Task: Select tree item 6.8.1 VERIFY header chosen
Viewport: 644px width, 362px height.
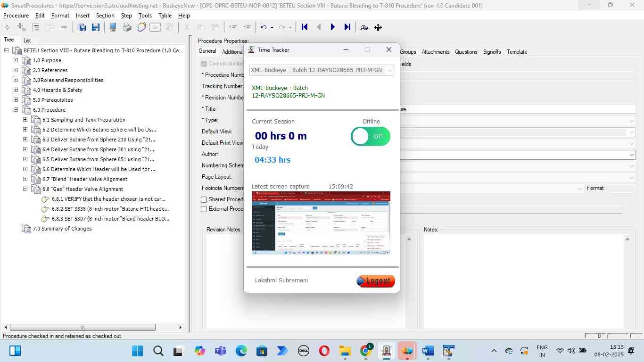Action: pyautogui.click(x=109, y=199)
